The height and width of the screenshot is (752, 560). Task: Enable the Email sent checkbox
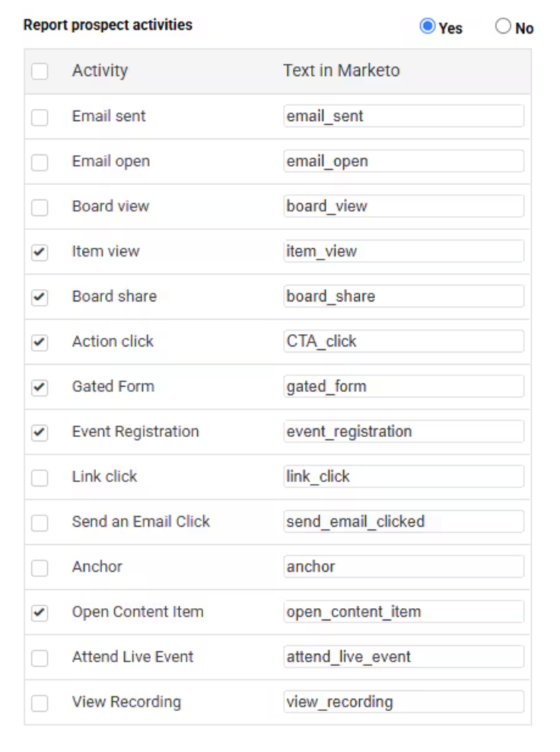[x=40, y=117]
